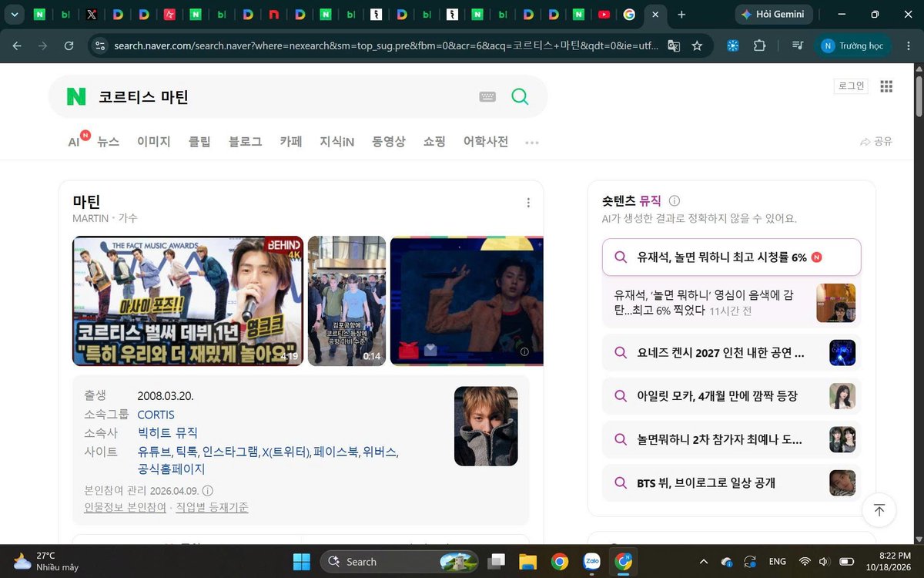924x578 pixels.
Task: Click the share arrow labeled 공유
Action: [x=876, y=142]
